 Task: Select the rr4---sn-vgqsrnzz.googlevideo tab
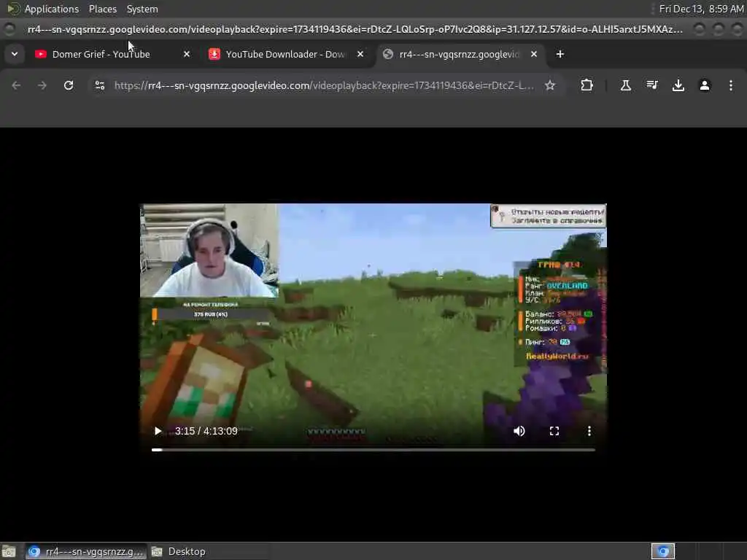(x=460, y=54)
